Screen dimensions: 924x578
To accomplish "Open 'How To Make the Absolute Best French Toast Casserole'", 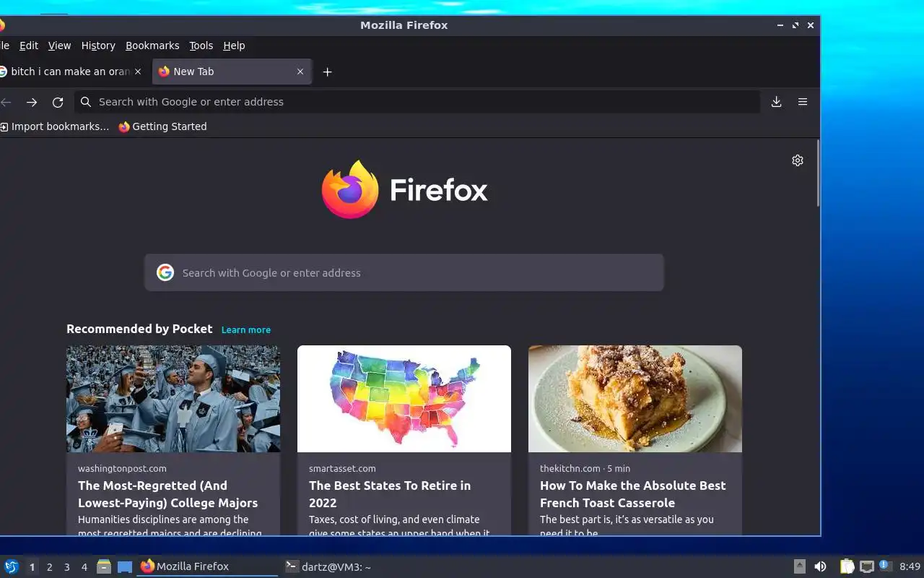I will tap(633, 494).
